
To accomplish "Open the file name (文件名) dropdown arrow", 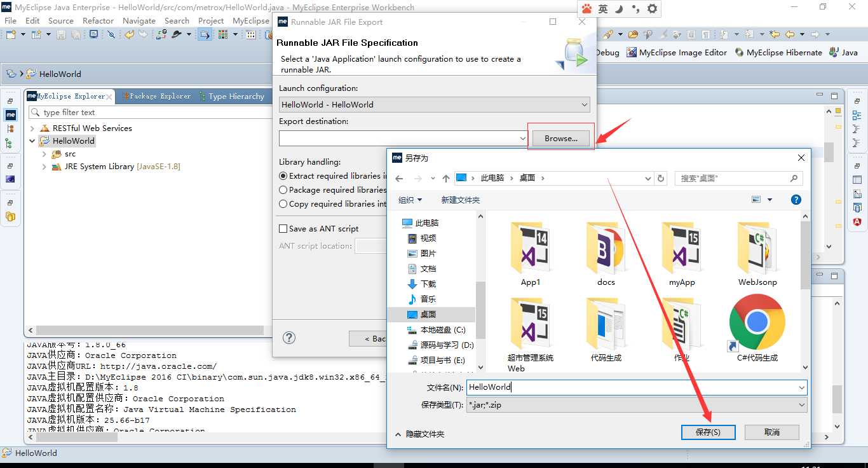I will (802, 387).
